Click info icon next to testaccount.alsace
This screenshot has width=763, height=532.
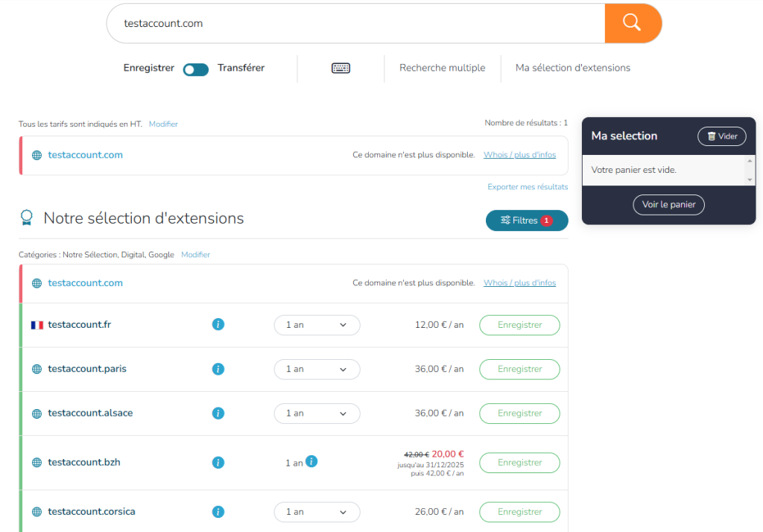(218, 413)
